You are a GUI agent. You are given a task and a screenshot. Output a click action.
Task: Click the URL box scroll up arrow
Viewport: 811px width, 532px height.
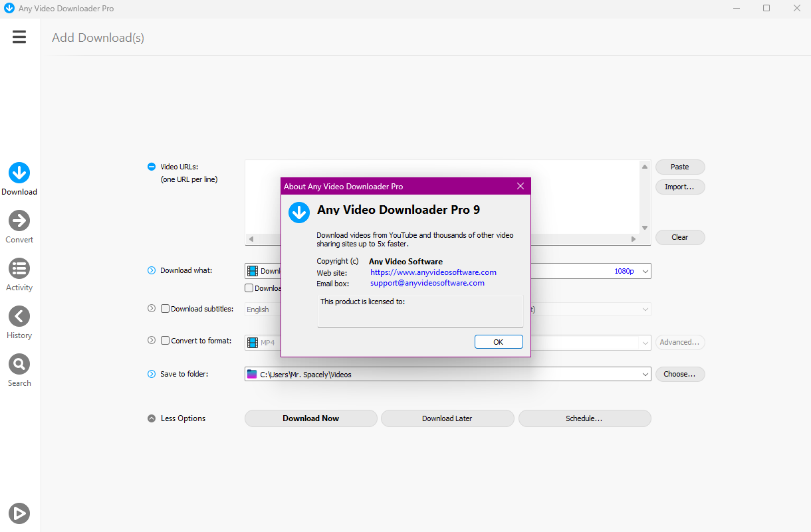(645, 166)
